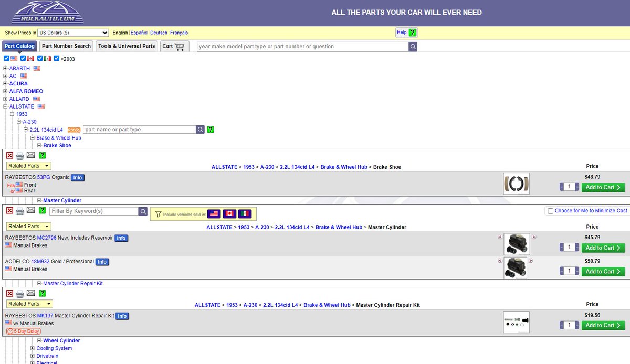Email the Master Cylinder parts list
Viewport: 630px width, 364px height.
click(x=31, y=210)
